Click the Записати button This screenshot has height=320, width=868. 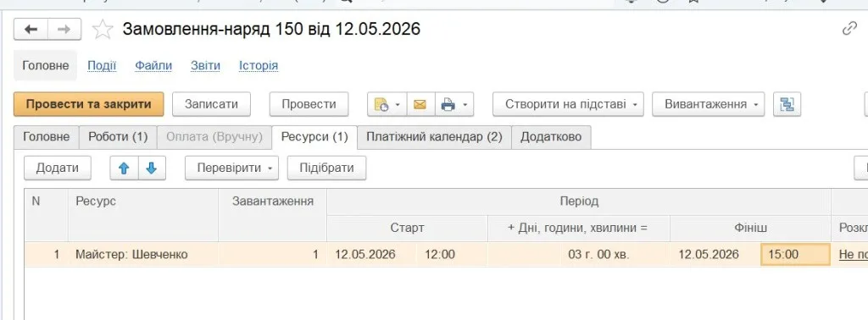211,104
